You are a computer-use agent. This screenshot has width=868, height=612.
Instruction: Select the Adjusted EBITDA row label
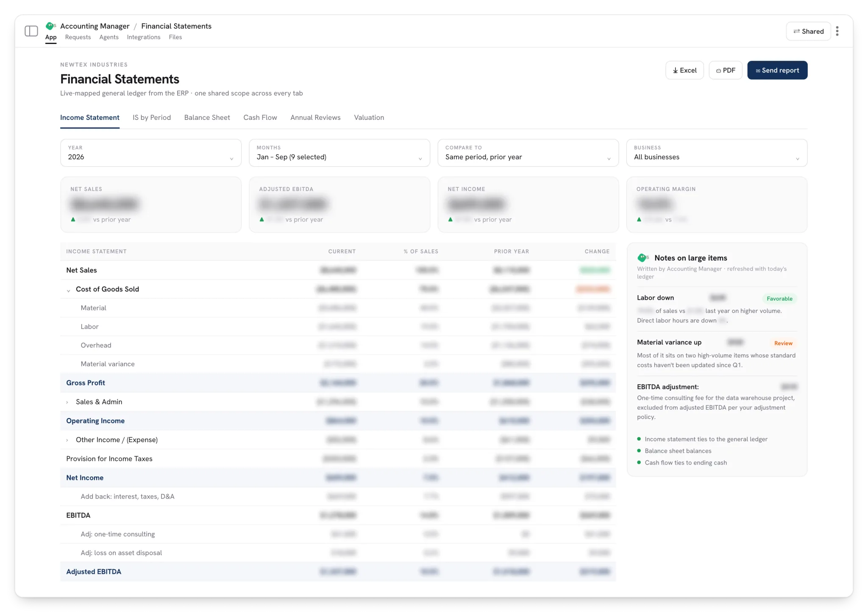coord(94,572)
